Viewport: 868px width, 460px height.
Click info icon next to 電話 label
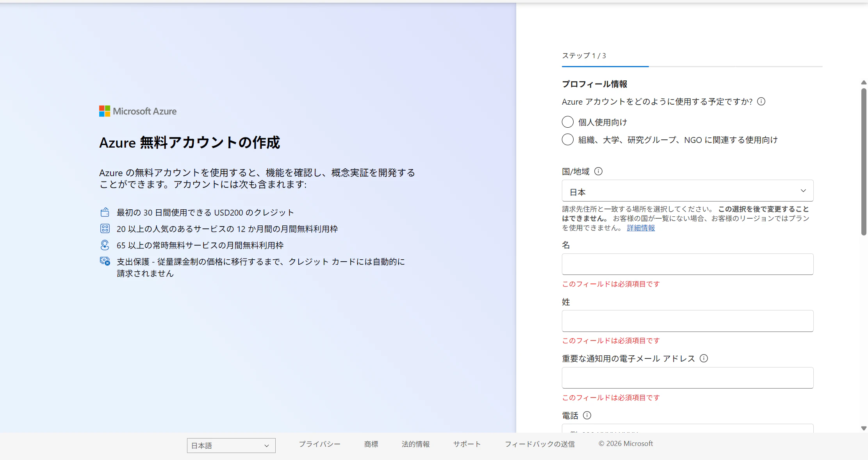(x=587, y=415)
